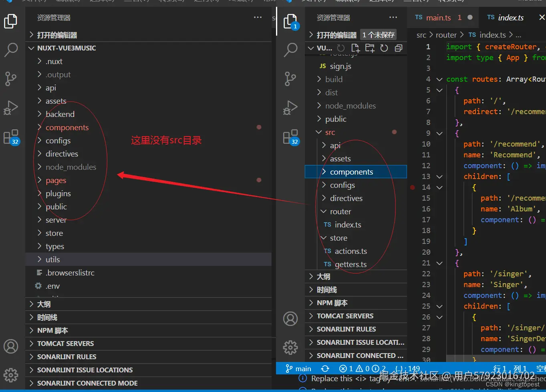This screenshot has width=546, height=392.
Task: Collapse all folders in explorer toolbar
Action: pyautogui.click(x=399, y=48)
